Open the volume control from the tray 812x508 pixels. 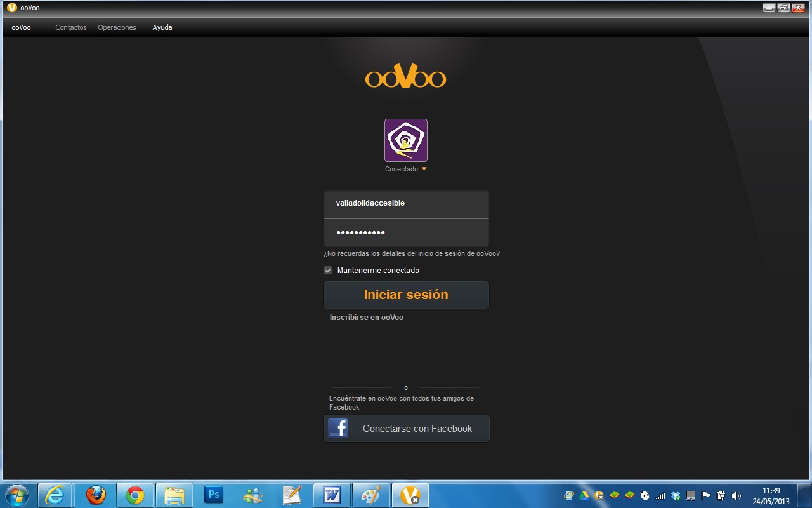click(x=736, y=496)
